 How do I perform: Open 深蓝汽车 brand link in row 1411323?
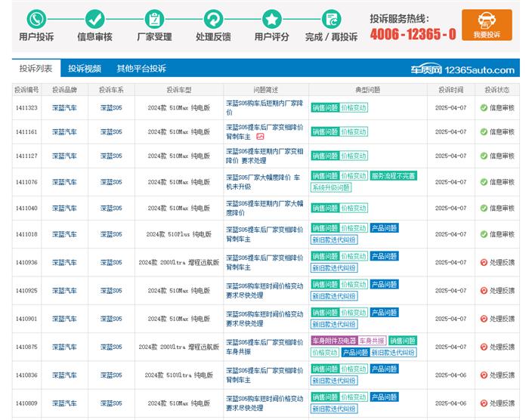64,107
